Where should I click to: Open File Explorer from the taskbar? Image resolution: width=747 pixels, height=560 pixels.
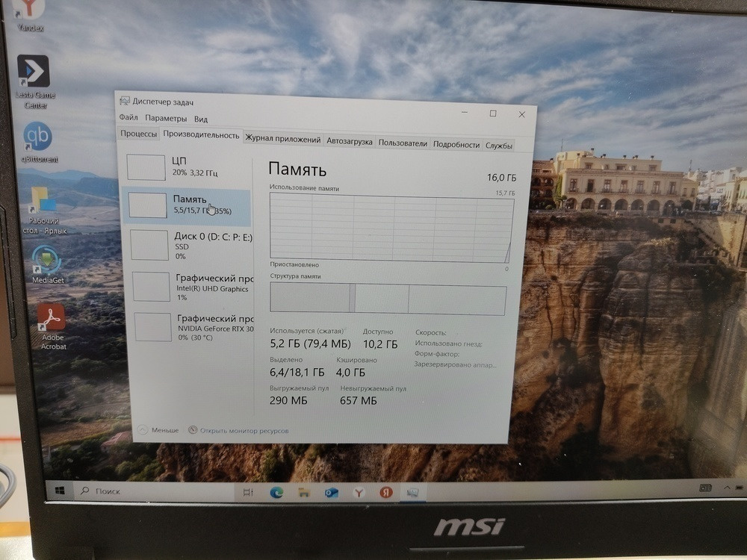click(x=303, y=493)
